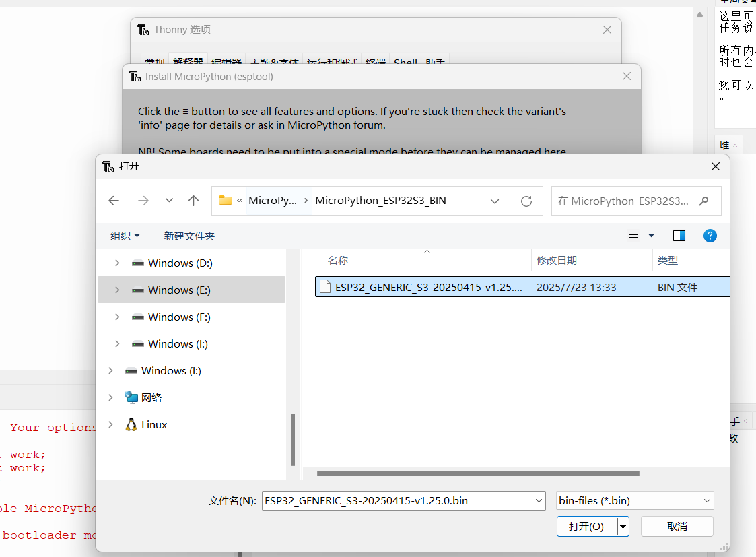Click resize grip of the 打开 dialog
Image resolution: width=756 pixels, height=557 pixels.
pos(724,547)
